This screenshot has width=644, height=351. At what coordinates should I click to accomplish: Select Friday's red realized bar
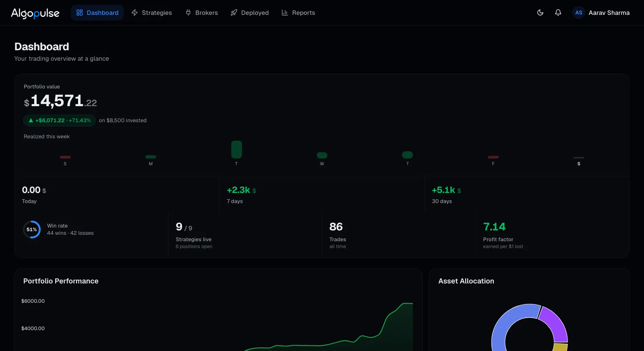493,157
